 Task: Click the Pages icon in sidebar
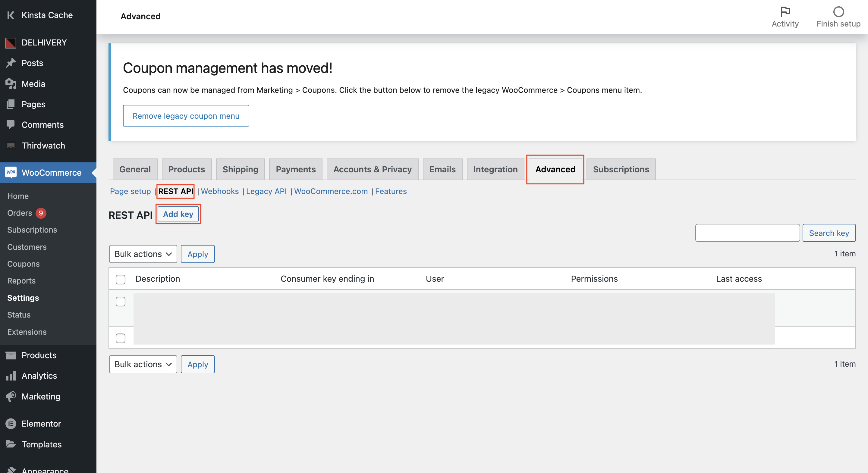[x=11, y=104]
